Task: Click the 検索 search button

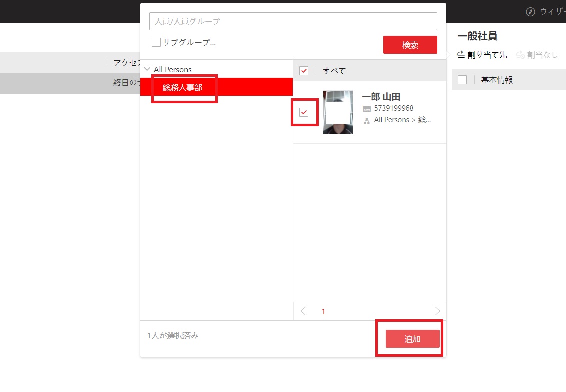Action: pyautogui.click(x=410, y=45)
